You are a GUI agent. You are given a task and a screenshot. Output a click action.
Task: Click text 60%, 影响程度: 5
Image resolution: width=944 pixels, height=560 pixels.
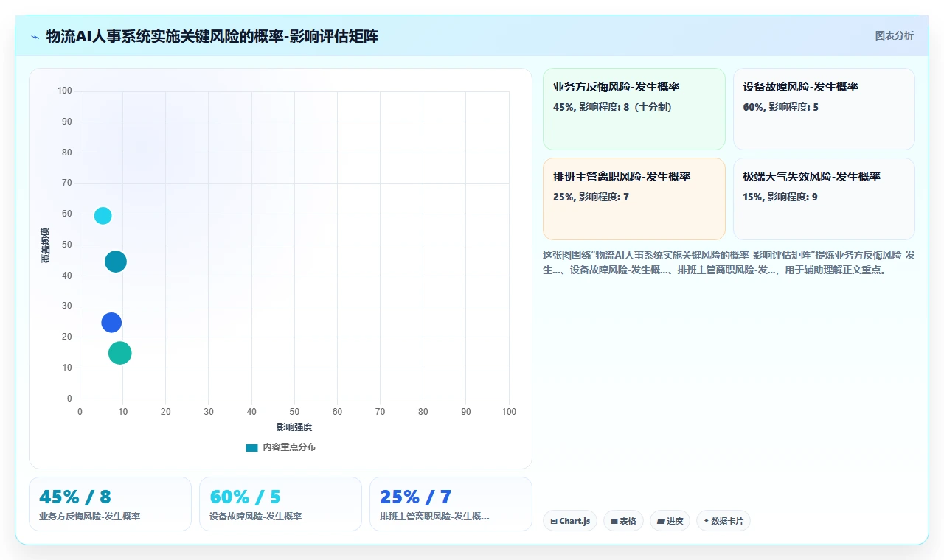(780, 107)
